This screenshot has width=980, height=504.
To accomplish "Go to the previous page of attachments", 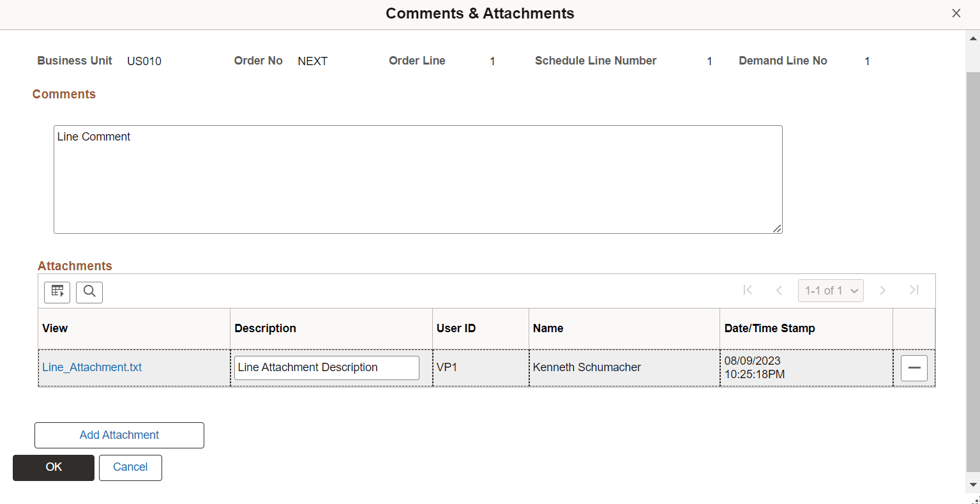I will (x=780, y=290).
